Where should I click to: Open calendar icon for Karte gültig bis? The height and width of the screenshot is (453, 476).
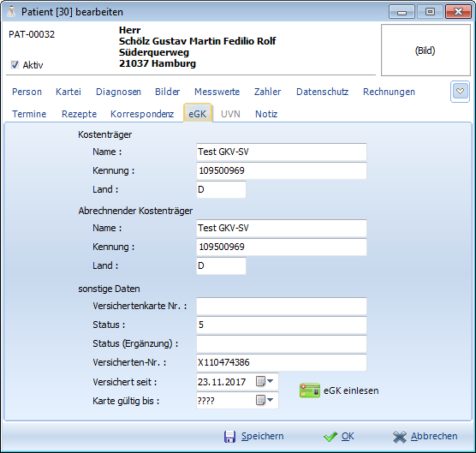coord(260,400)
